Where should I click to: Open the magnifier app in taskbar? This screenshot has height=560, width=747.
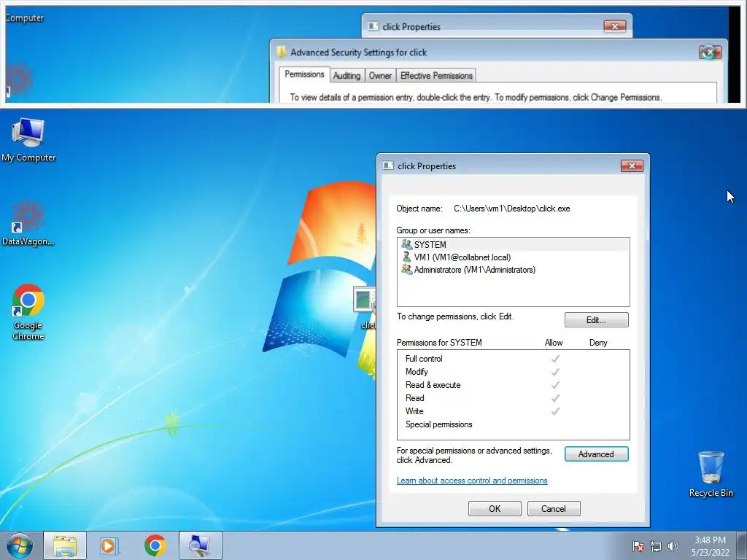pos(200,545)
